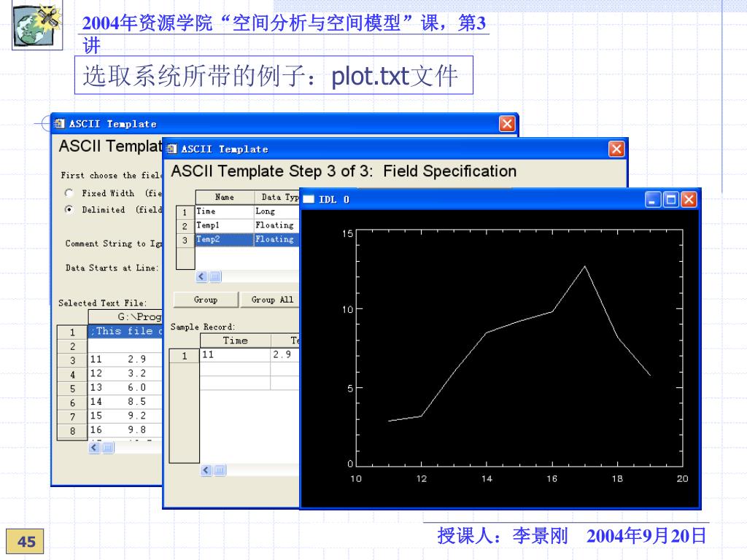Screen dimensions: 747x560
Task: Select file preview row 8 with 16 9.8
Action: (x=125, y=430)
